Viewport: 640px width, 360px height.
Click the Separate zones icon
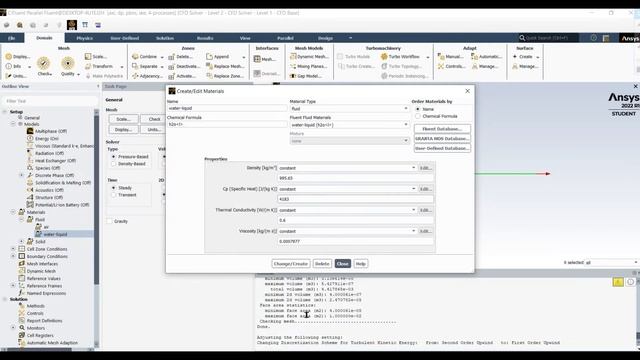coord(135,66)
